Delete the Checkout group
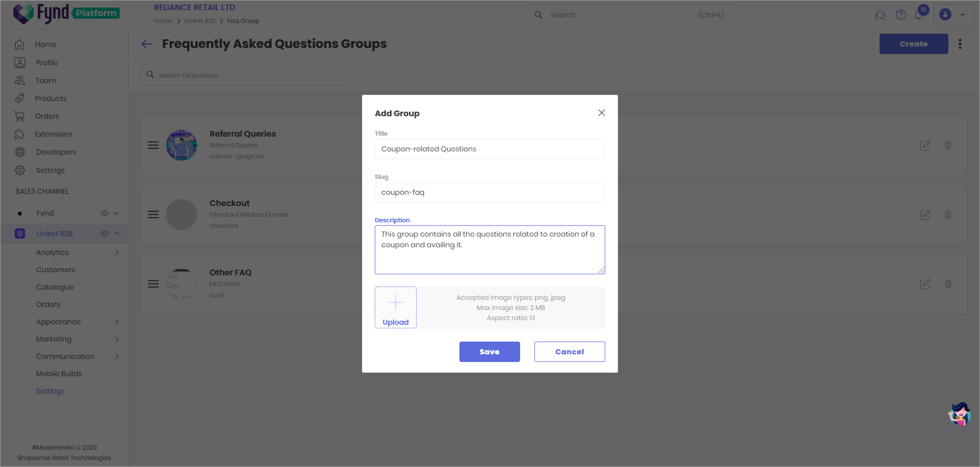The height and width of the screenshot is (467, 980). coord(948,215)
